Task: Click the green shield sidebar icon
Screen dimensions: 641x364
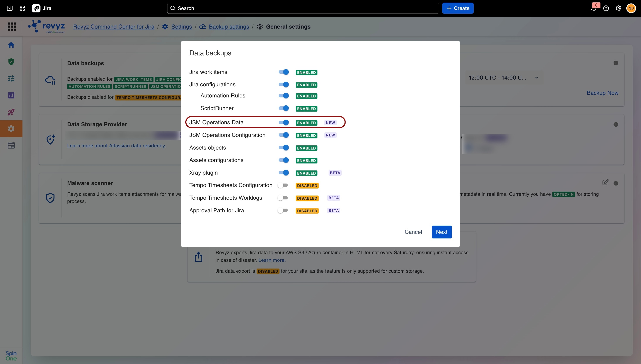Action: click(11, 62)
